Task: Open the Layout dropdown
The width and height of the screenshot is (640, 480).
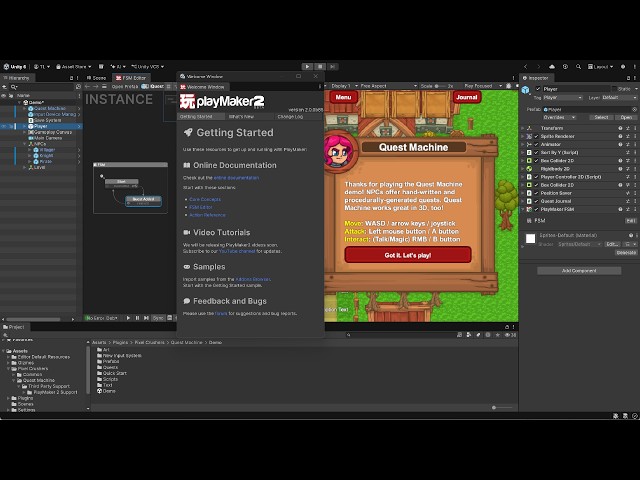Action: pyautogui.click(x=600, y=67)
